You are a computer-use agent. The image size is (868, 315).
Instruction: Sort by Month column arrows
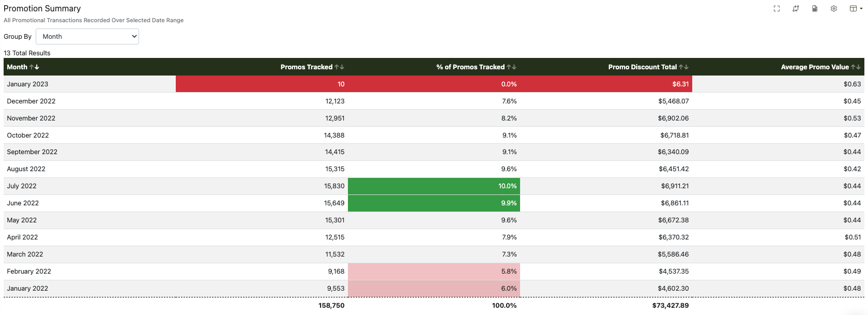34,67
